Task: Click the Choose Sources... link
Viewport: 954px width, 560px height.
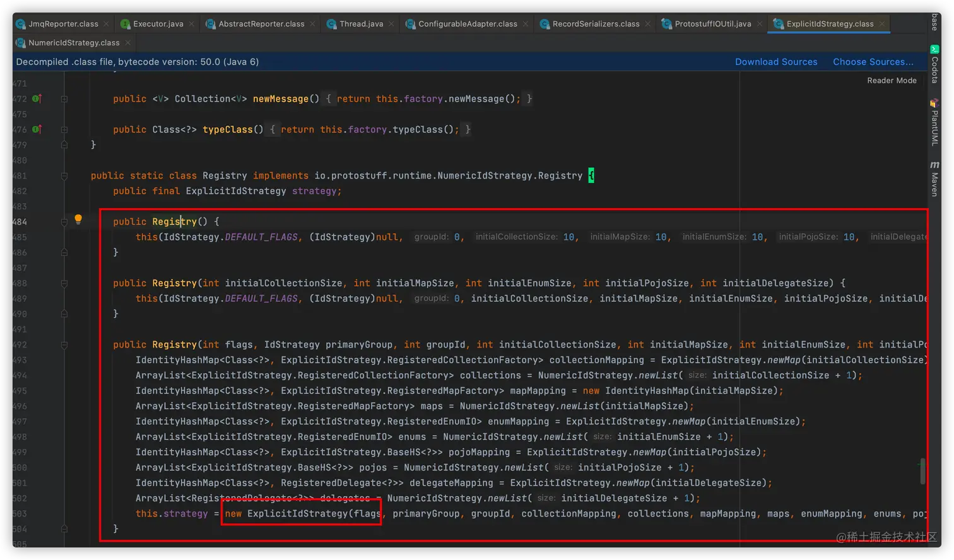Action: [x=873, y=62]
